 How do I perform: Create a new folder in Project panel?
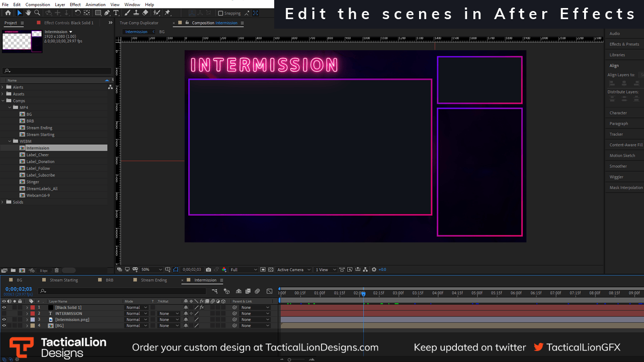click(13, 270)
